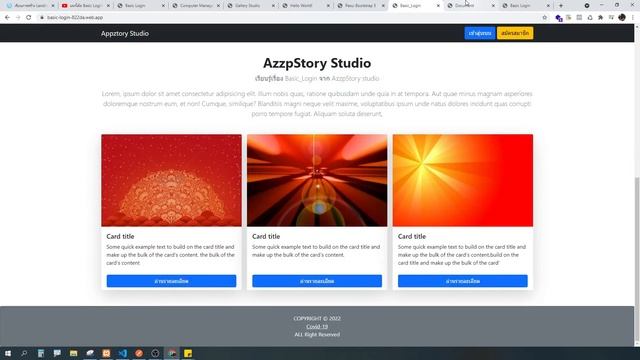This screenshot has width=640, height=360.
Task: Open the Covid-19 footer link
Action: click(317, 327)
